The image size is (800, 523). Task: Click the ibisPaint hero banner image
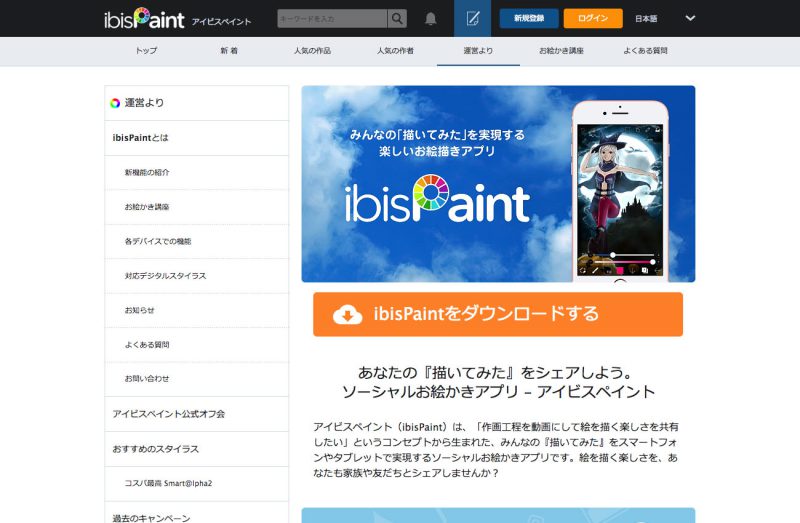498,184
